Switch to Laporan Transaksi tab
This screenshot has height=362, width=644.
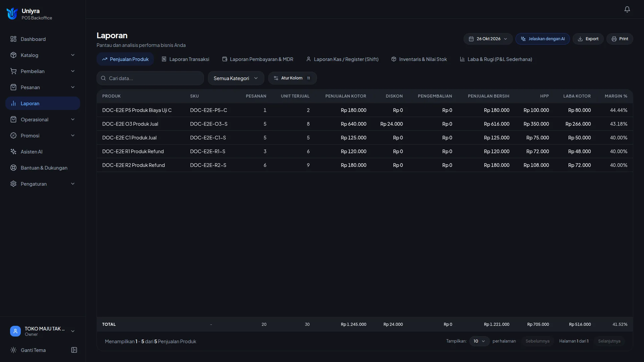pyautogui.click(x=185, y=59)
